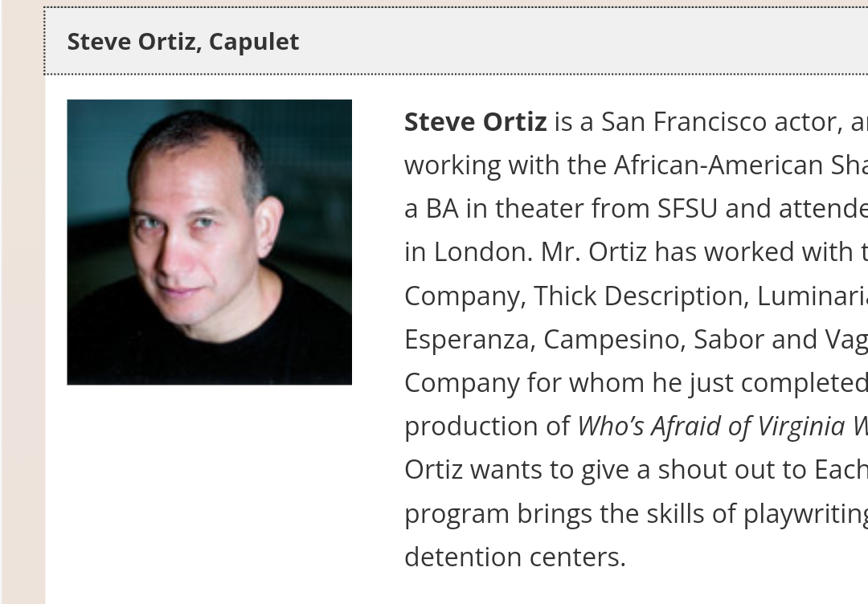The height and width of the screenshot is (604, 868).
Task: Click Steve Ortiz's headshot photo
Action: 209,242
